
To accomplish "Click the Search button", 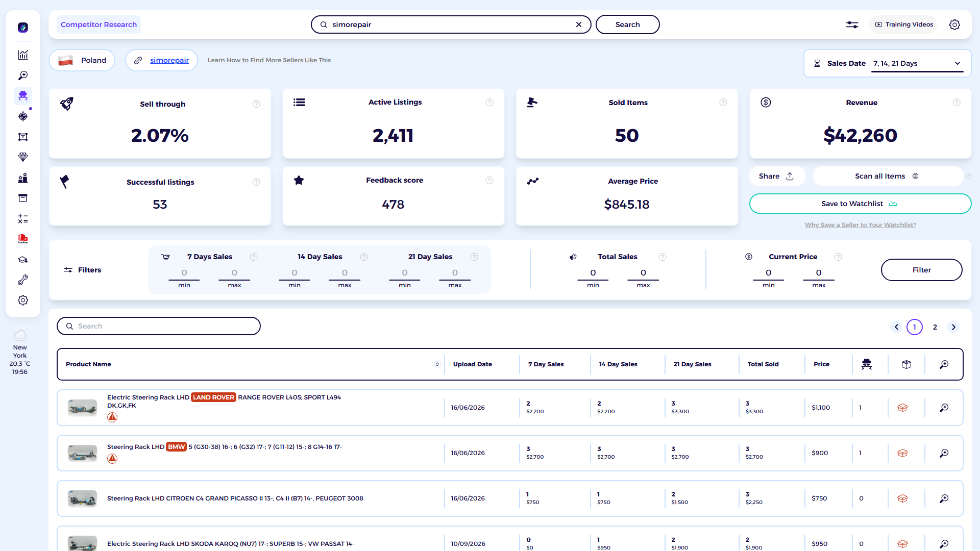I will 627,24.
